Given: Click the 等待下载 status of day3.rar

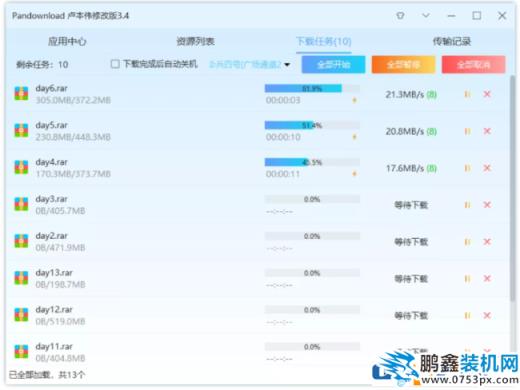Looking at the screenshot, I should tap(411, 205).
